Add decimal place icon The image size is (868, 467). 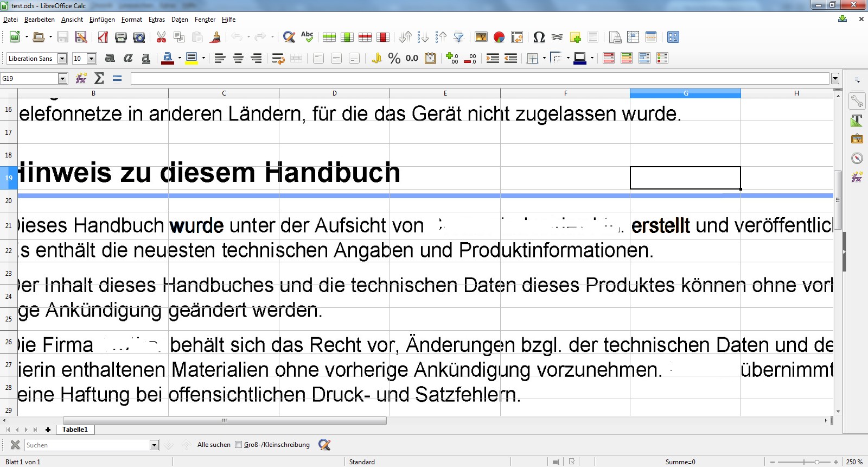[x=452, y=58]
